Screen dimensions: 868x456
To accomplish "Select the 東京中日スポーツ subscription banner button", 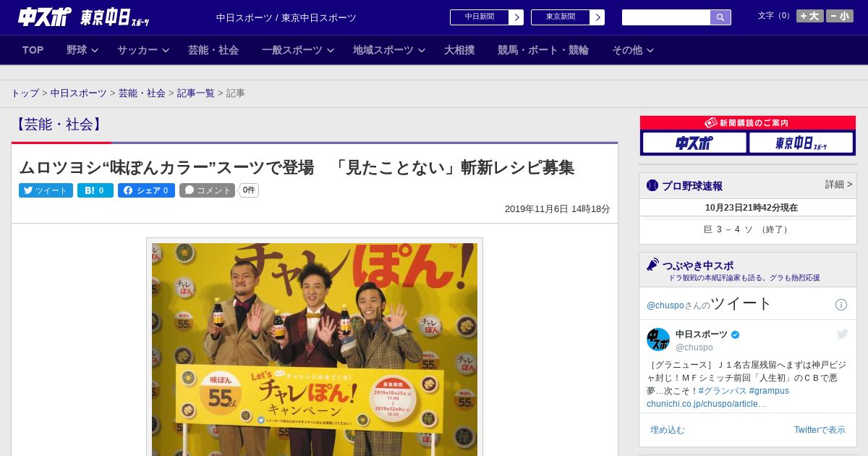I will click(801, 143).
